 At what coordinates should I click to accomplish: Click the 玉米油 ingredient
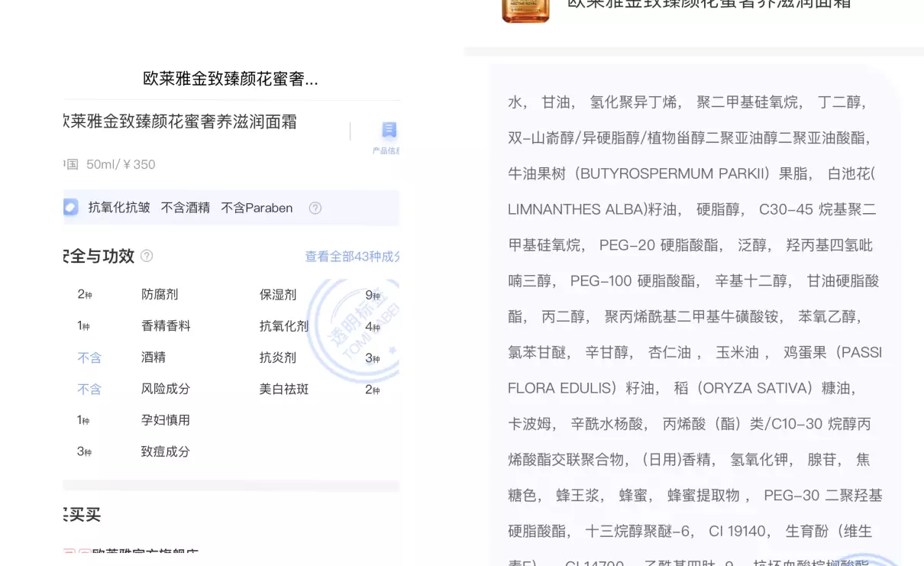click(738, 352)
